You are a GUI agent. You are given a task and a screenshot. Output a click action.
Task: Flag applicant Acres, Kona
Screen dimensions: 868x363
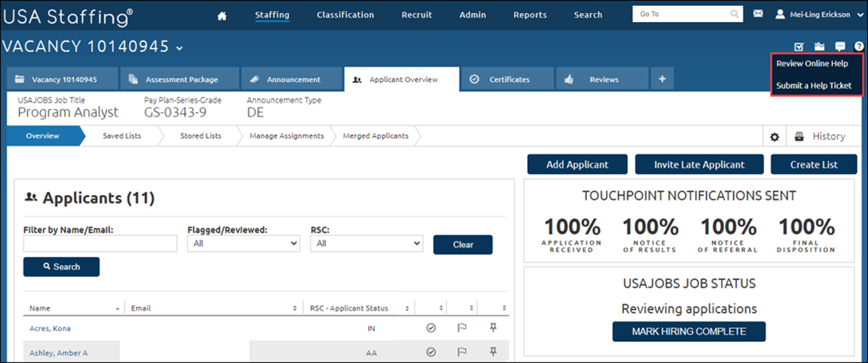point(462,328)
